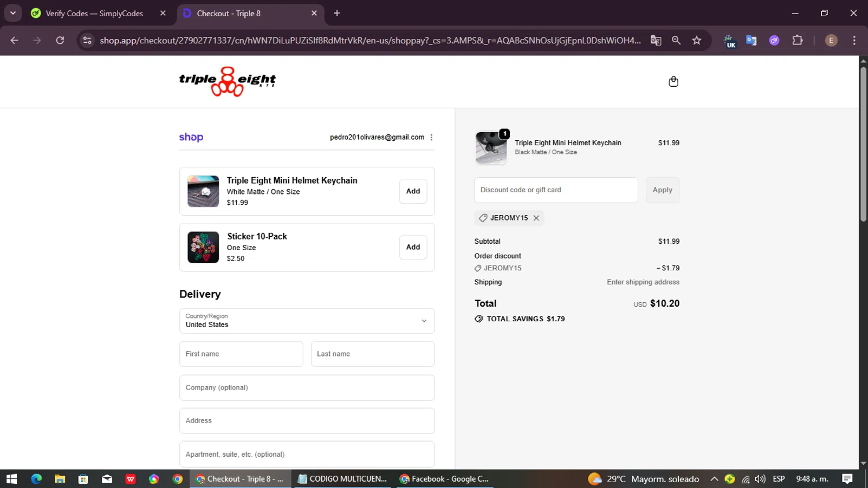This screenshot has width=868, height=488.
Task: Click the browser back arrow
Action: click(14, 41)
